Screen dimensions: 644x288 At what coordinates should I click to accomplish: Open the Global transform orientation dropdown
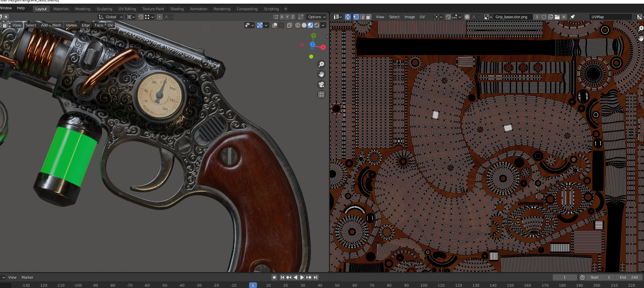[x=111, y=17]
